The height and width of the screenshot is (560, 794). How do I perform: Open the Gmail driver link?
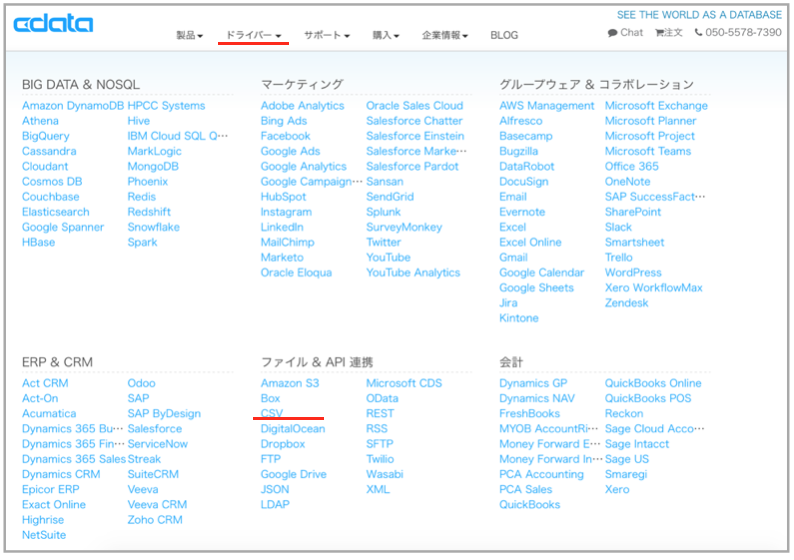(x=513, y=257)
